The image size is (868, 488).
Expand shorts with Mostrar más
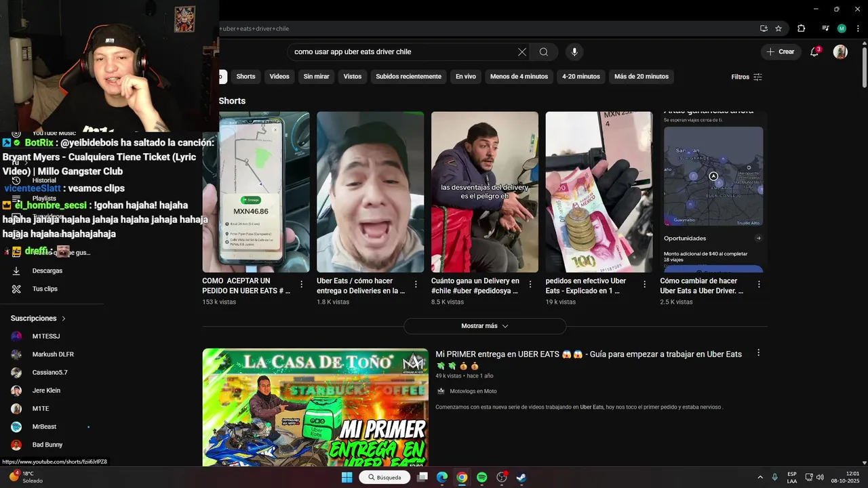485,326
